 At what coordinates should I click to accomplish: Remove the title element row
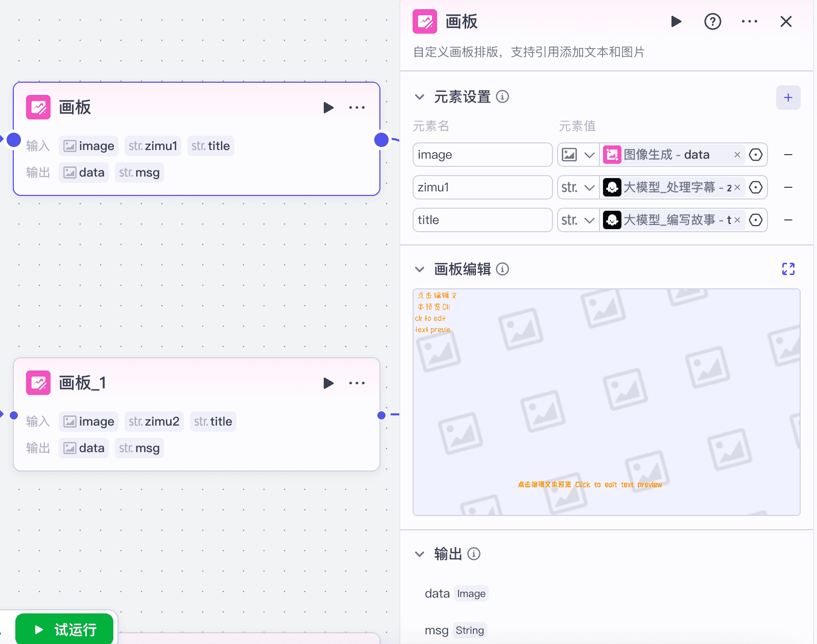(x=788, y=220)
